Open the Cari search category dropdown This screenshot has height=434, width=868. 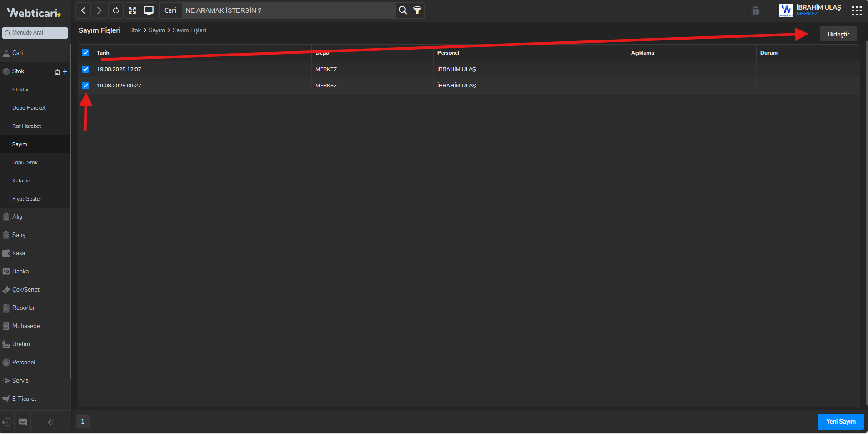(170, 10)
